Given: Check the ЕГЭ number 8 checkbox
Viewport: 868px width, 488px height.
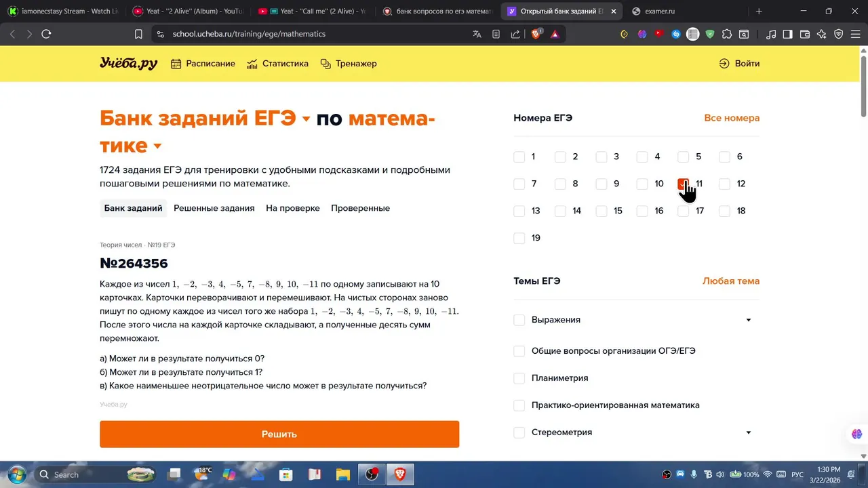Looking at the screenshot, I should coord(560,184).
